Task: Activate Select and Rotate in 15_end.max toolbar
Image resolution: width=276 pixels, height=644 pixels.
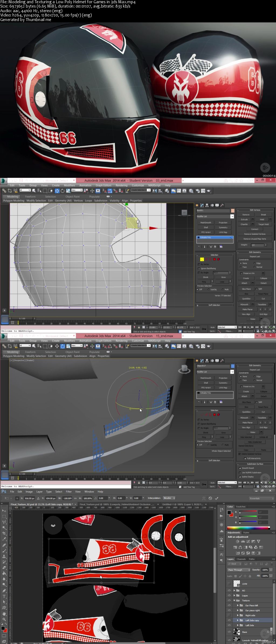Action: pos(63,346)
